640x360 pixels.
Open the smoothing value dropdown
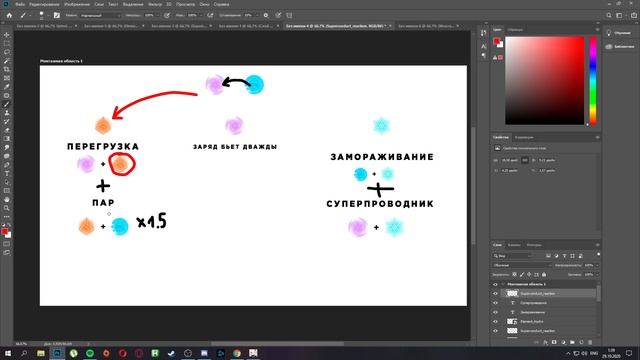pos(257,16)
